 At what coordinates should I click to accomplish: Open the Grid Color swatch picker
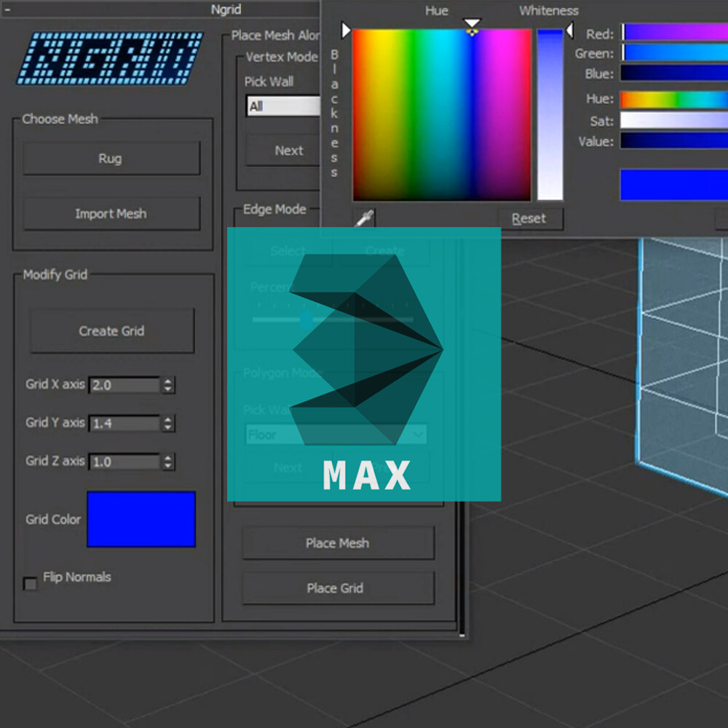pyautogui.click(x=141, y=518)
